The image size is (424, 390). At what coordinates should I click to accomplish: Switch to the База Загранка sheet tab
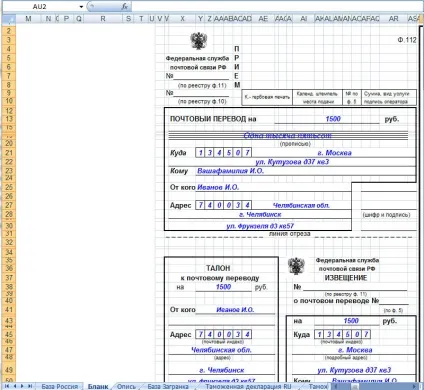point(168,386)
